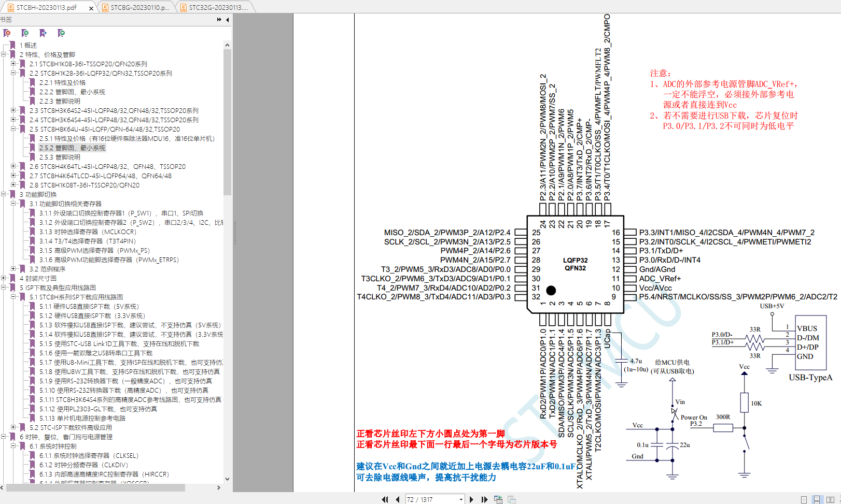Click the delete bookmark icon
This screenshot has width=841, height=504.
pos(7,33)
